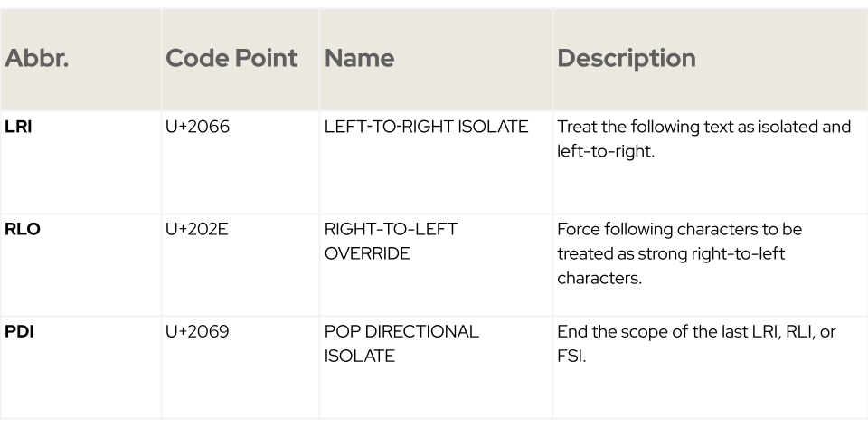Click the Description column header
The image size is (868, 428).
pos(626,58)
